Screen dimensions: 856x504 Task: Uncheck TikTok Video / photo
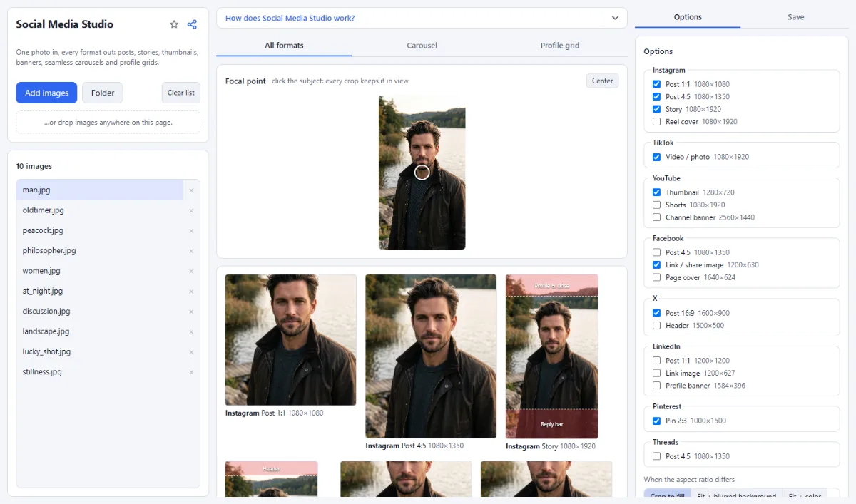coord(656,157)
